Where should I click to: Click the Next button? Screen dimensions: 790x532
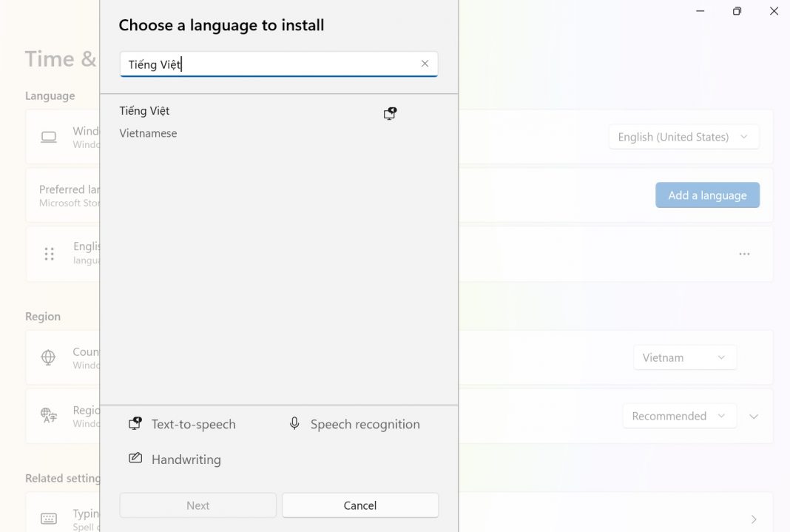click(x=197, y=505)
